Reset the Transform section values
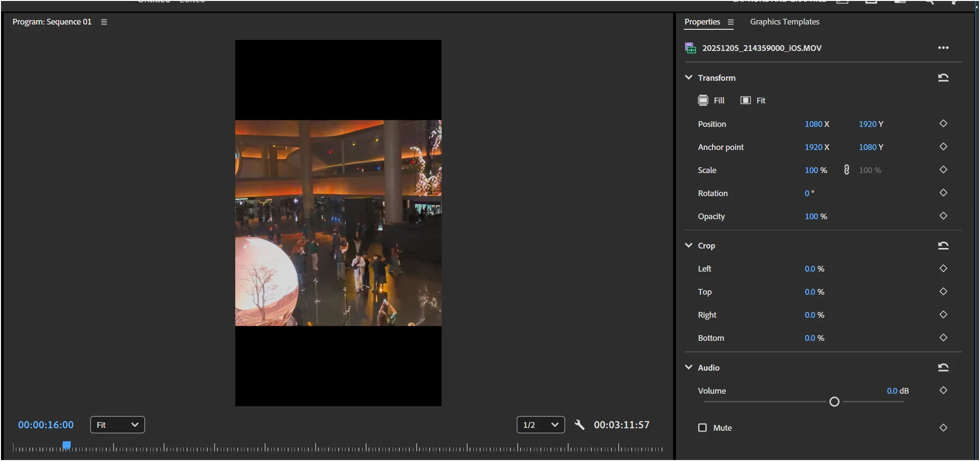The width and height of the screenshot is (980, 461). pyautogui.click(x=943, y=78)
